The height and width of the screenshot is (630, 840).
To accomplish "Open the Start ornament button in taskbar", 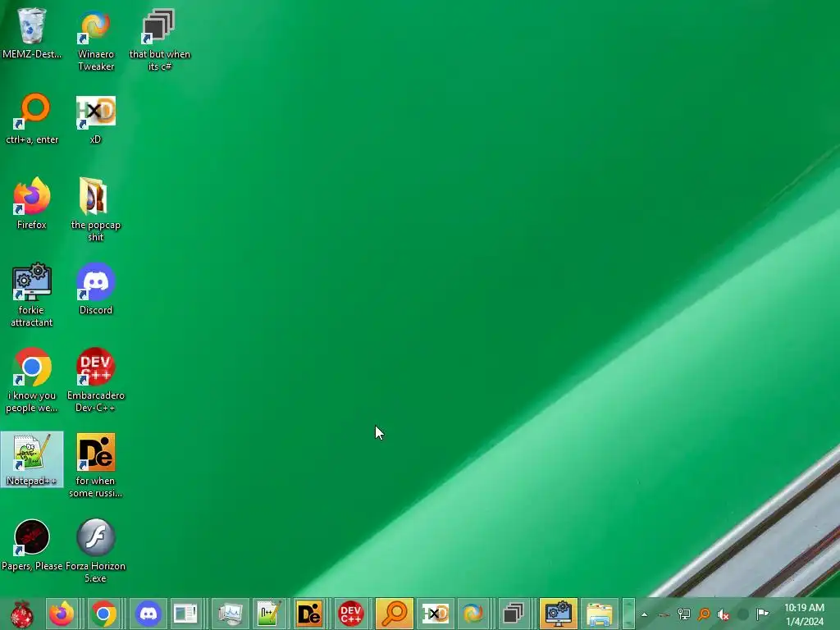I will pyautogui.click(x=22, y=614).
